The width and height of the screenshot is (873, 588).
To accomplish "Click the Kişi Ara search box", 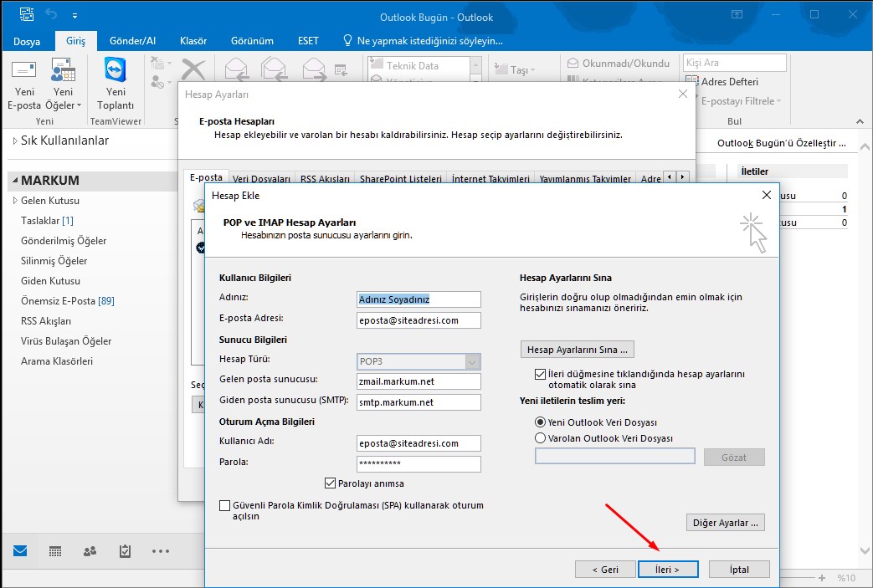I will coord(734,63).
